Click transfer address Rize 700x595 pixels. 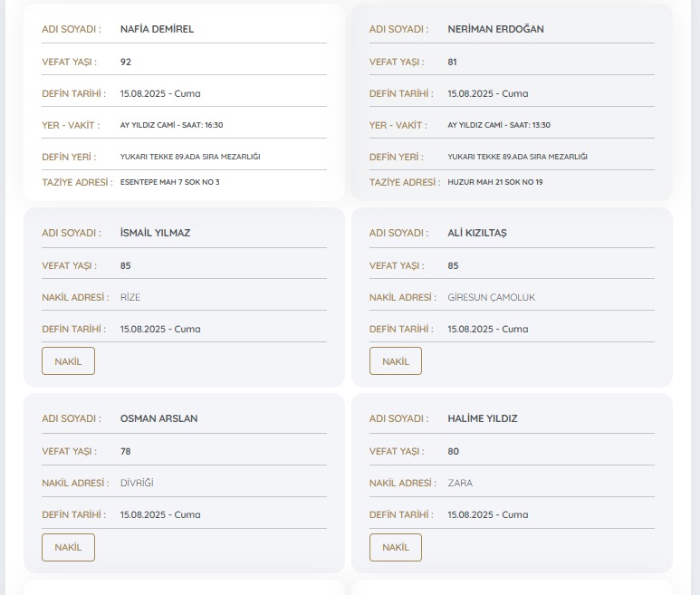130,297
